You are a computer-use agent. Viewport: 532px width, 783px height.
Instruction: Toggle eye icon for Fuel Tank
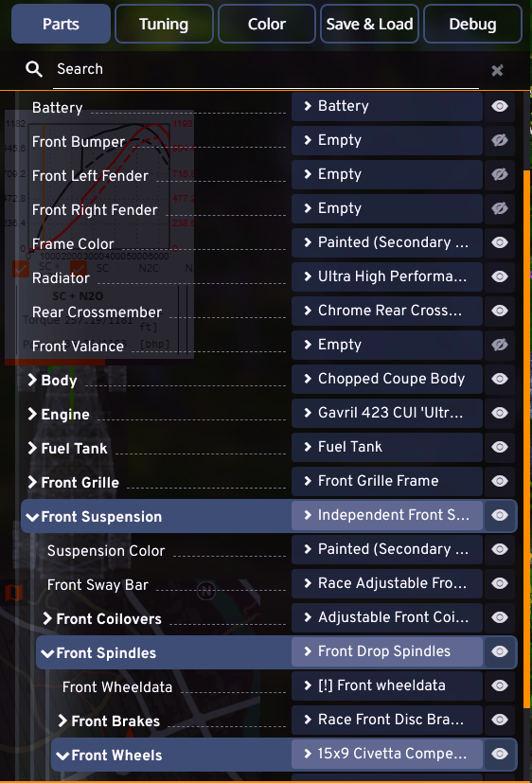(x=500, y=447)
